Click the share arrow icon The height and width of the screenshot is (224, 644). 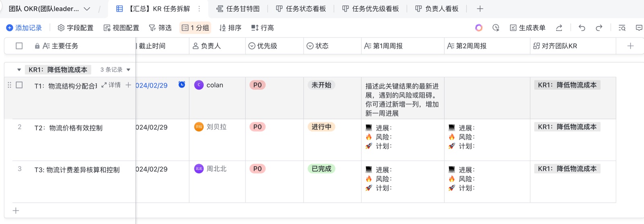tap(559, 28)
